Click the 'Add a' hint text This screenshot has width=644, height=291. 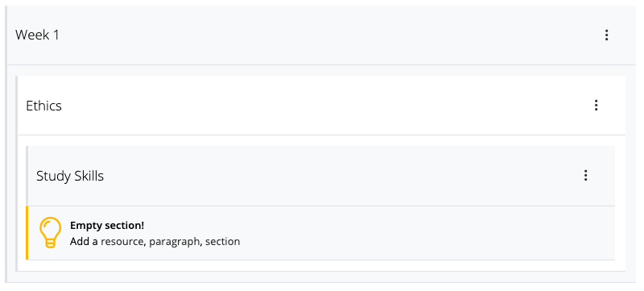click(84, 242)
